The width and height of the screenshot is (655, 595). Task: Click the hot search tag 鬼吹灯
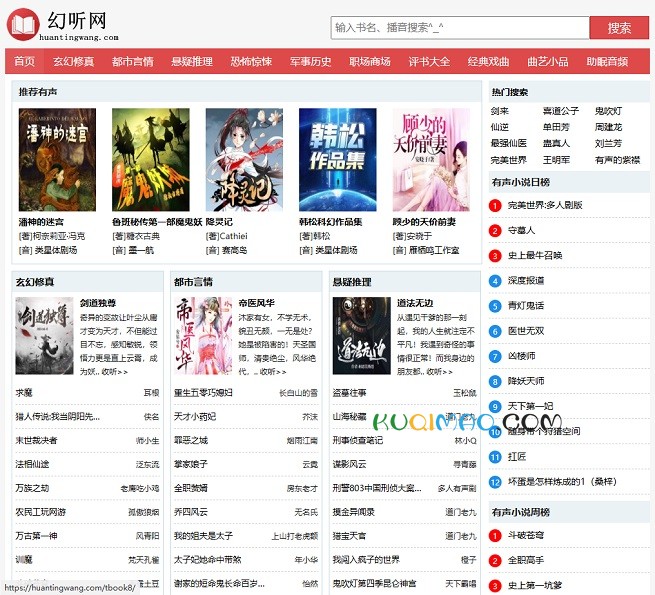(608, 111)
